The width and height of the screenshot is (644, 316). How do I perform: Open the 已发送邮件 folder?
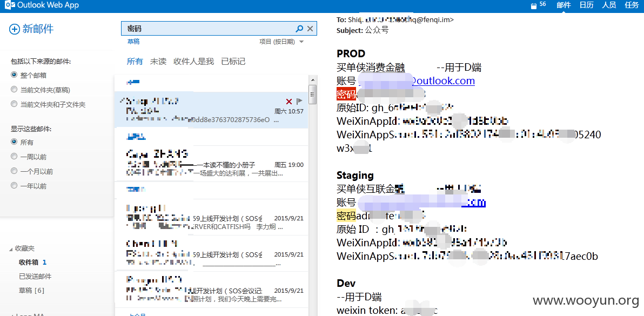tap(35, 276)
